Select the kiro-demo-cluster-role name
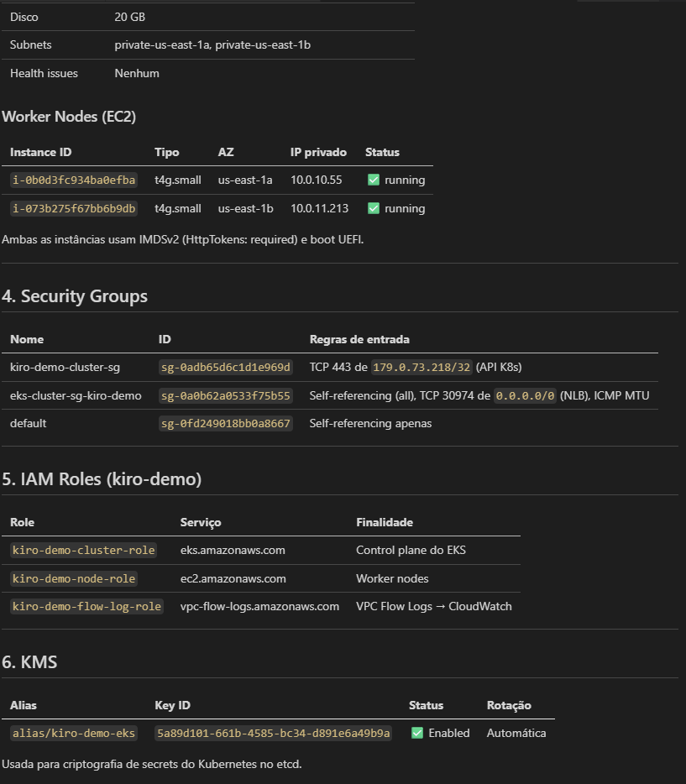Viewport: 686px width, 784px height. point(84,551)
